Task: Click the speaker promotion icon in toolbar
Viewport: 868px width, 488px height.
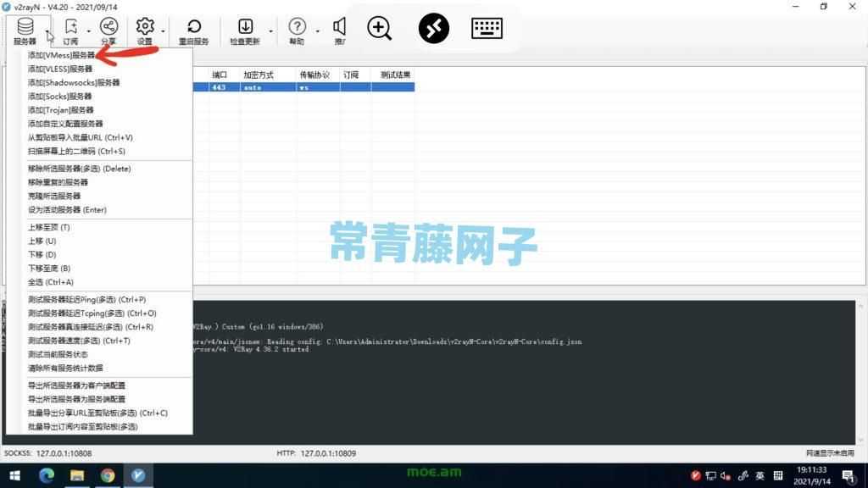Action: [339, 25]
